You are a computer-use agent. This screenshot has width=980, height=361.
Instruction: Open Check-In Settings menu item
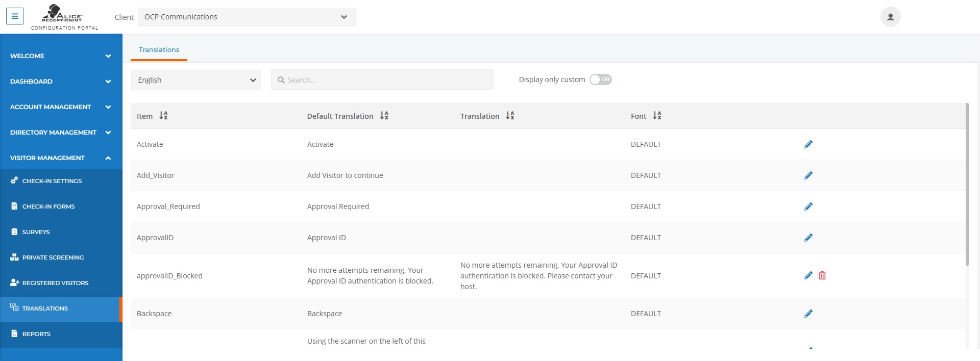pos(61,181)
